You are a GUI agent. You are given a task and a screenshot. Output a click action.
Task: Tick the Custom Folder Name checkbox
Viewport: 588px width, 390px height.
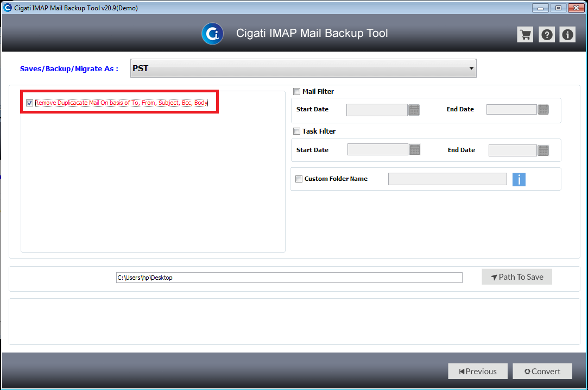(x=299, y=179)
